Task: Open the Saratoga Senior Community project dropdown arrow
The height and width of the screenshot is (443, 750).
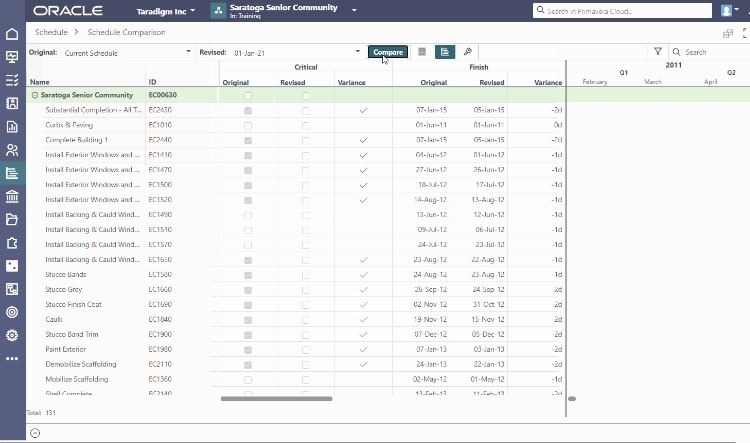Action: (354, 10)
